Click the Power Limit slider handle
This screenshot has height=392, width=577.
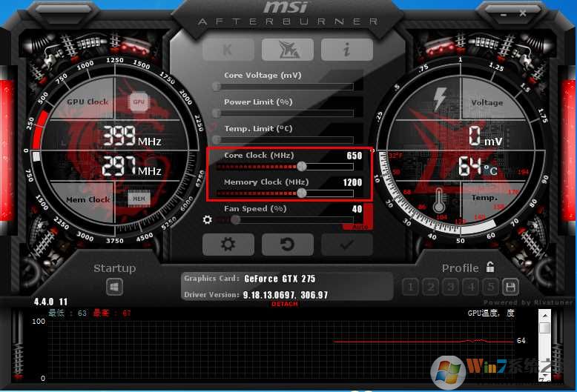(x=217, y=113)
